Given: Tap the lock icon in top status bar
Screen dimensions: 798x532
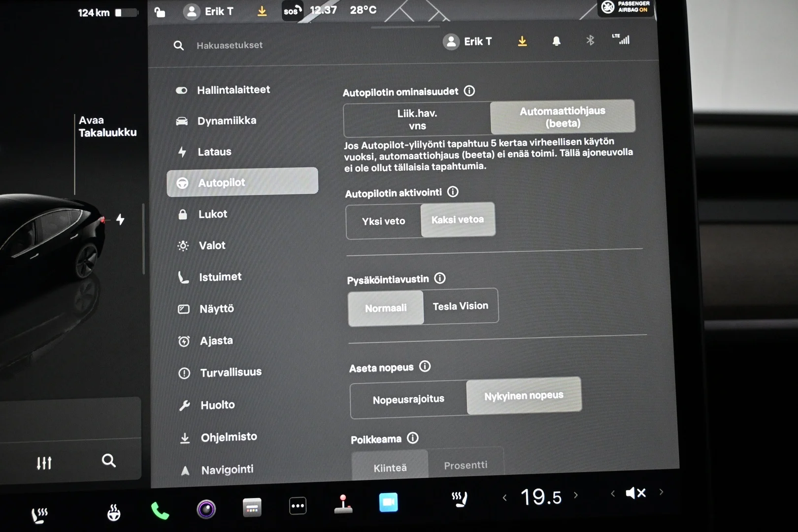Looking at the screenshot, I should [160, 12].
